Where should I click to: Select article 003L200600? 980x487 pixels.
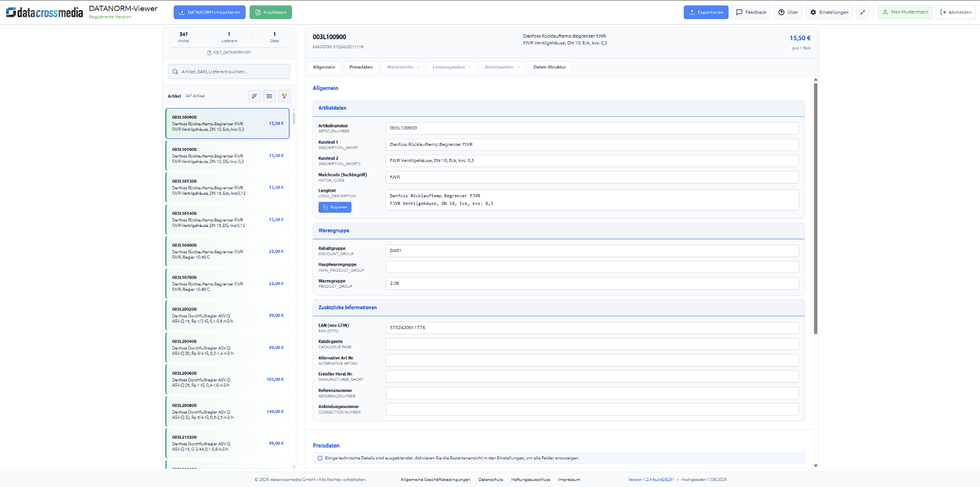coord(228,379)
